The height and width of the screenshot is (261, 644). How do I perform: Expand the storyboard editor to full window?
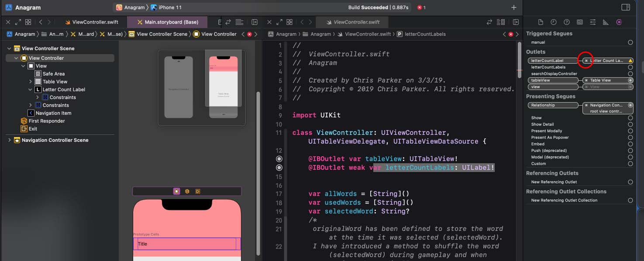tap(18, 22)
